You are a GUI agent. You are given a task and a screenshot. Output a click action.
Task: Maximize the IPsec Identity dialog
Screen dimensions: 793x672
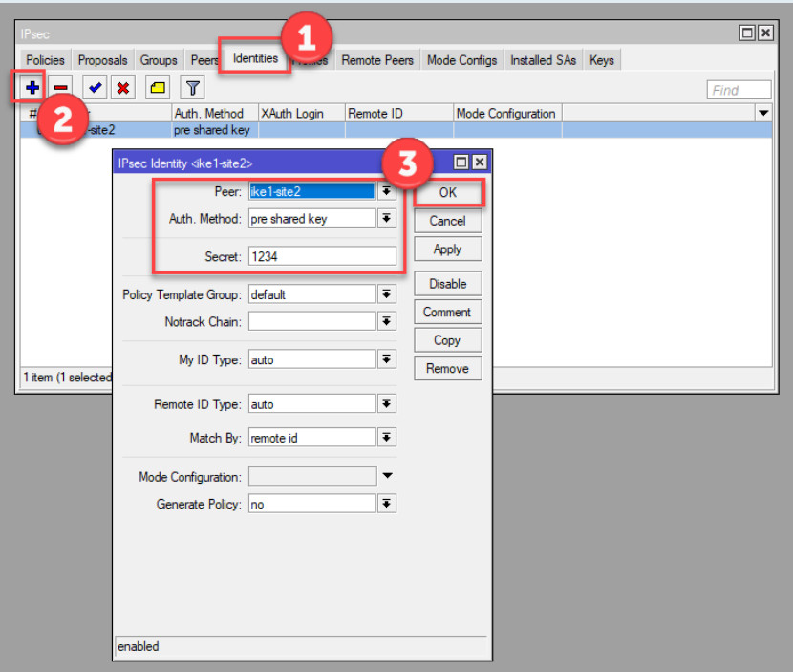pos(461,162)
